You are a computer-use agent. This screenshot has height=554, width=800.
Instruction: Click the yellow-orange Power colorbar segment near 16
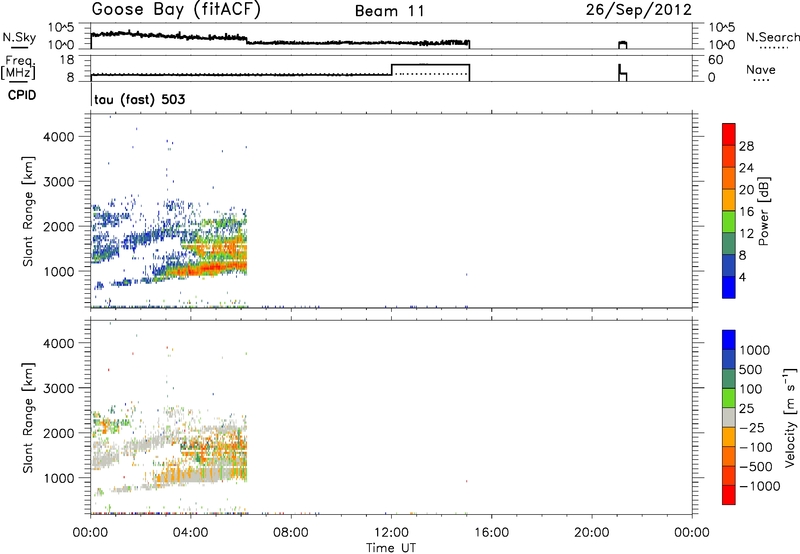click(729, 199)
